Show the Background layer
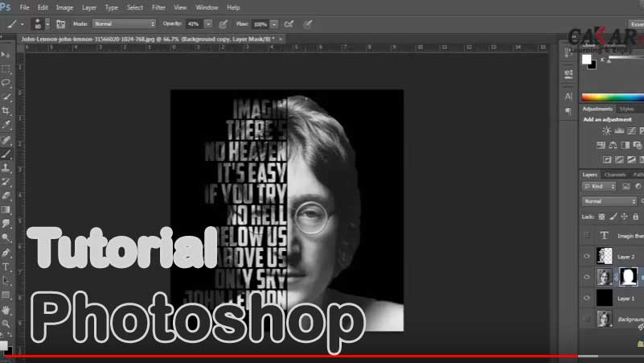Viewport: 644px width, 363px height. click(x=586, y=319)
